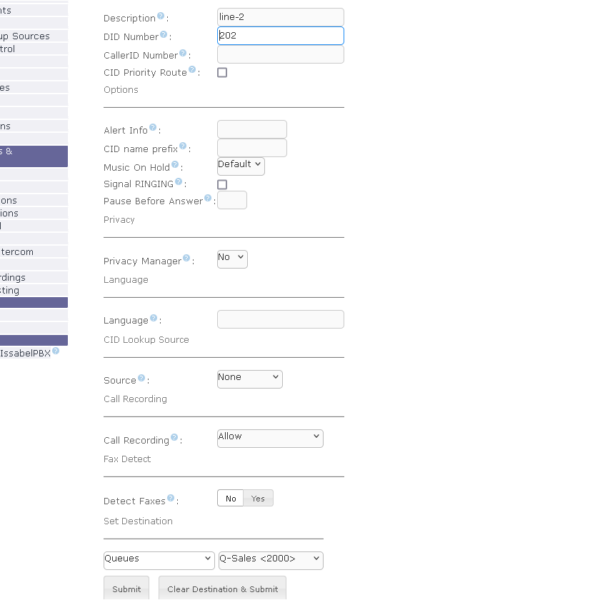The height and width of the screenshot is (600, 600).
Task: Open the Privacy Manager dropdown
Action: 232,258
